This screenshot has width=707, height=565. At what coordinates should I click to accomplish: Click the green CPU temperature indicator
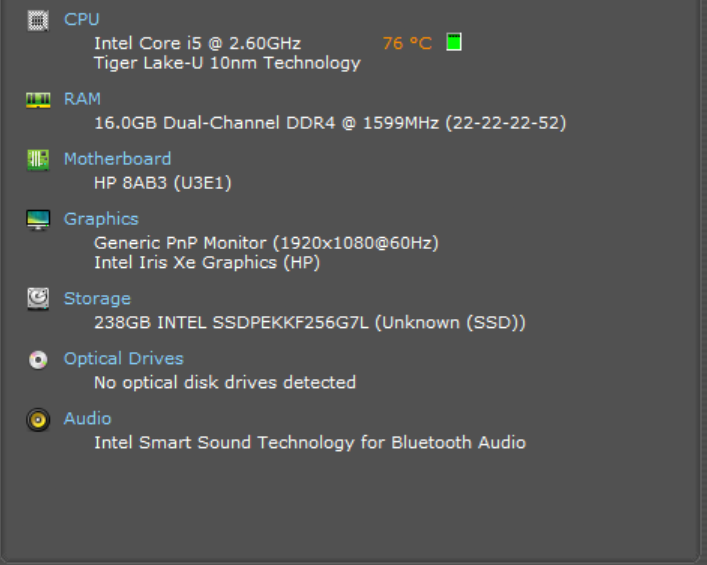pos(454,42)
